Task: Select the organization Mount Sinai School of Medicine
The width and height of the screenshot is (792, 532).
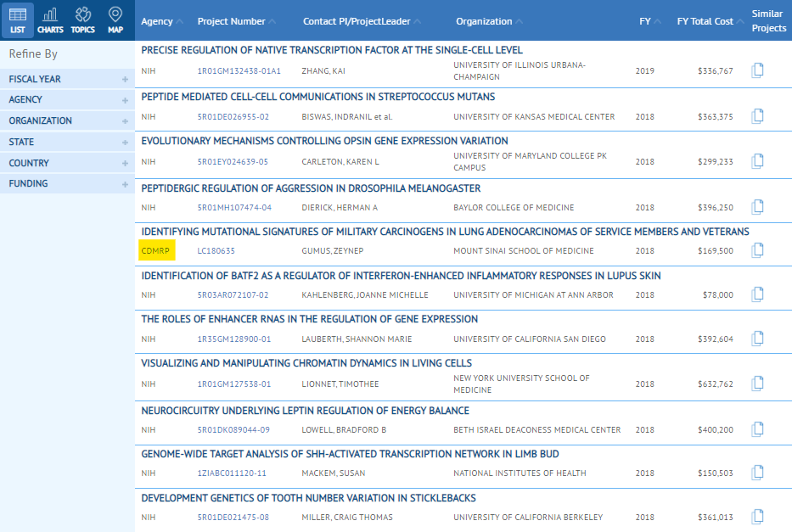Action: click(524, 251)
